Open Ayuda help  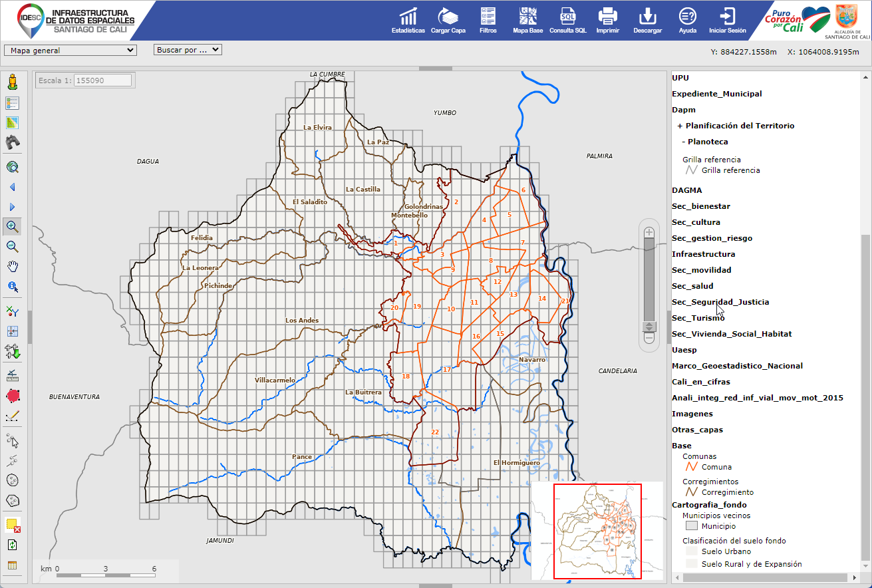688,20
